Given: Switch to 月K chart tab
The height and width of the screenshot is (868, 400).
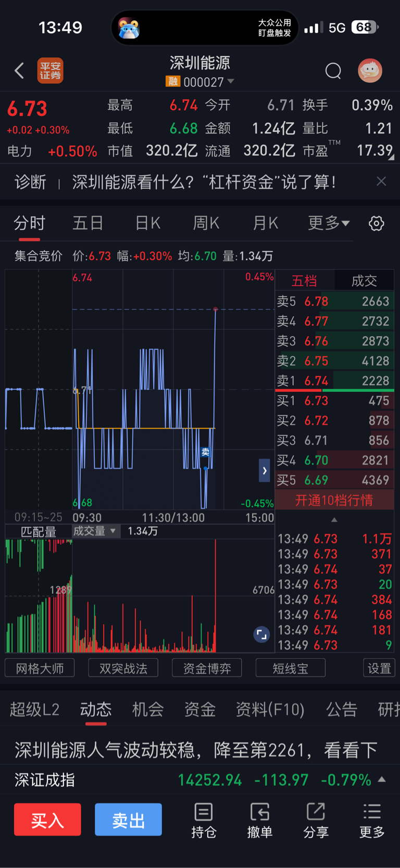Looking at the screenshot, I should coord(266,224).
